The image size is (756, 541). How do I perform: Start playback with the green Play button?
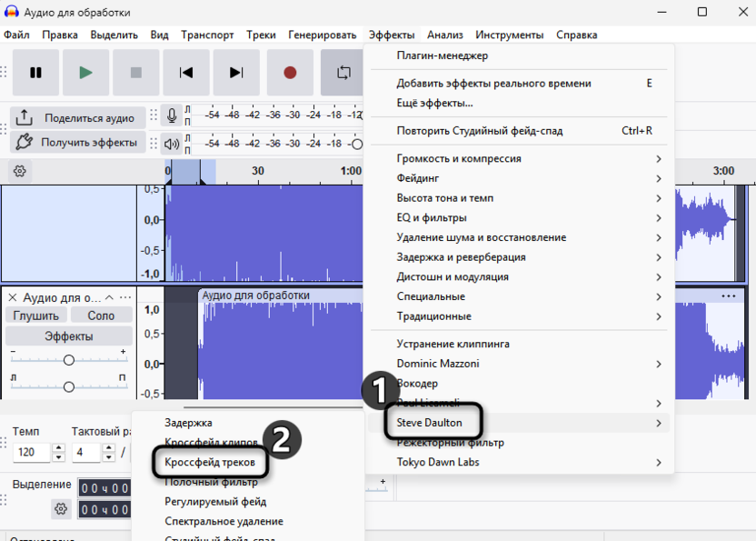(85, 73)
